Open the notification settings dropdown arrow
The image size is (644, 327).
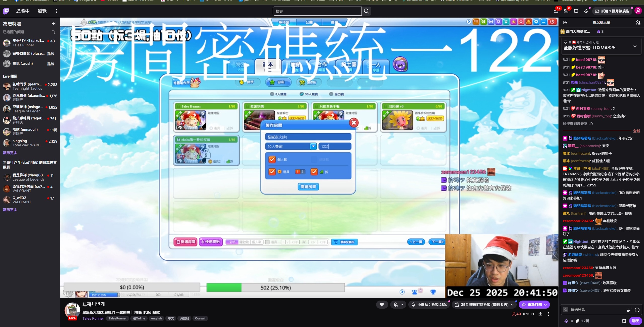pyautogui.click(x=402, y=305)
